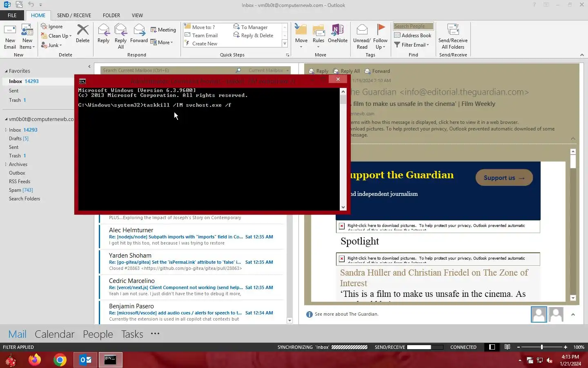Click Send/Receive All Folders

point(453,37)
